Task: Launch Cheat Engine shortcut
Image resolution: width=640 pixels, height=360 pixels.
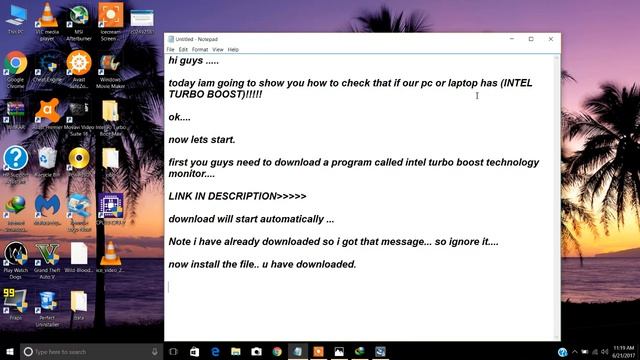Action: click(47, 67)
